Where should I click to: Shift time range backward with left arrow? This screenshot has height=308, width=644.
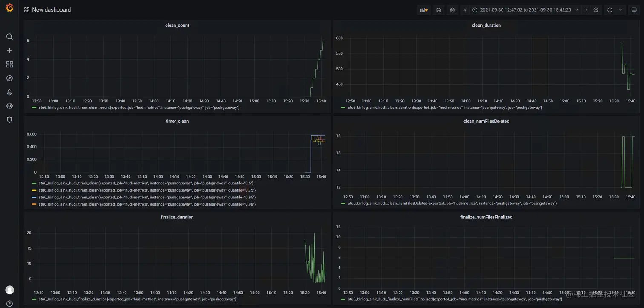[x=465, y=10]
